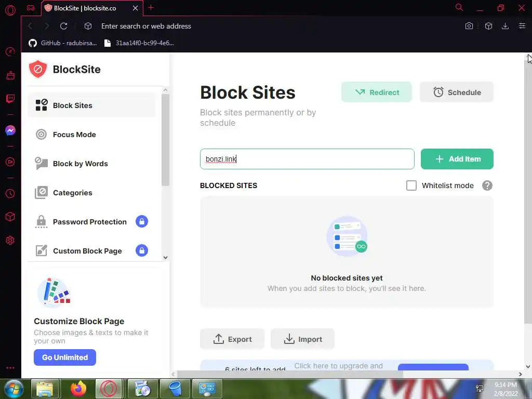Click the horizontal scrollbar left arrow

coord(174,374)
